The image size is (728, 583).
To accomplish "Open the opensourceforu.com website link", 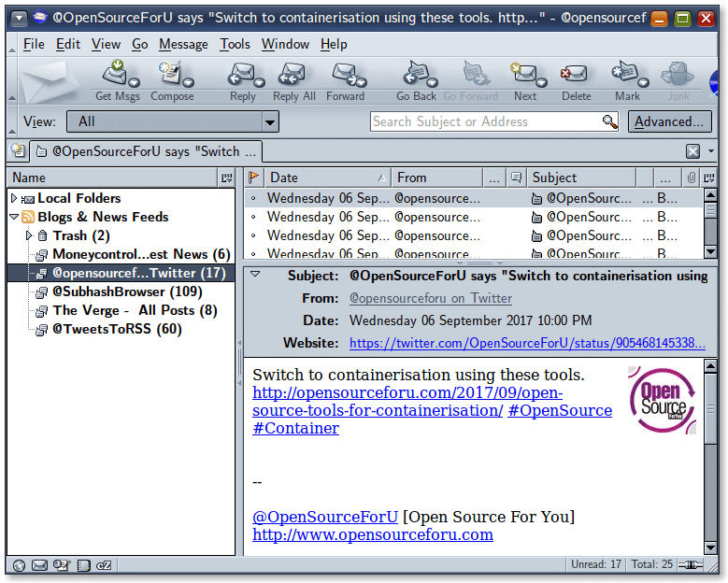I will coord(372,534).
